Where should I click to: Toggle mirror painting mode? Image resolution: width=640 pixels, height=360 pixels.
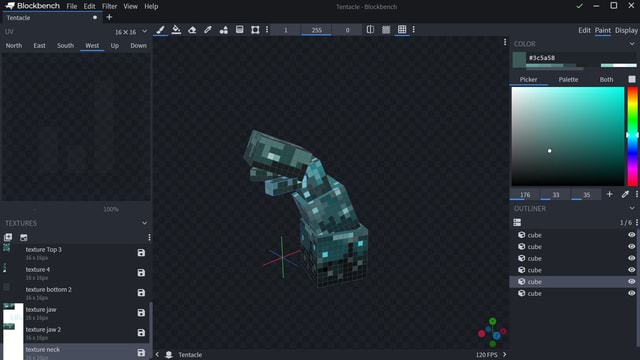pyautogui.click(x=370, y=29)
